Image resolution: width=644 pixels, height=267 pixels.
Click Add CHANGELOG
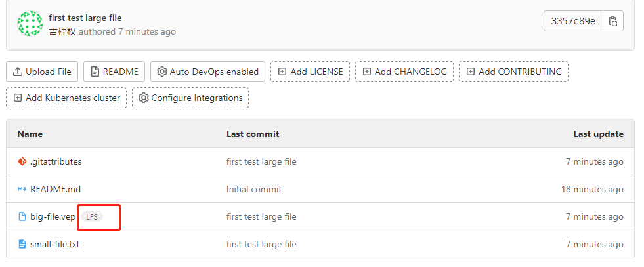[404, 72]
